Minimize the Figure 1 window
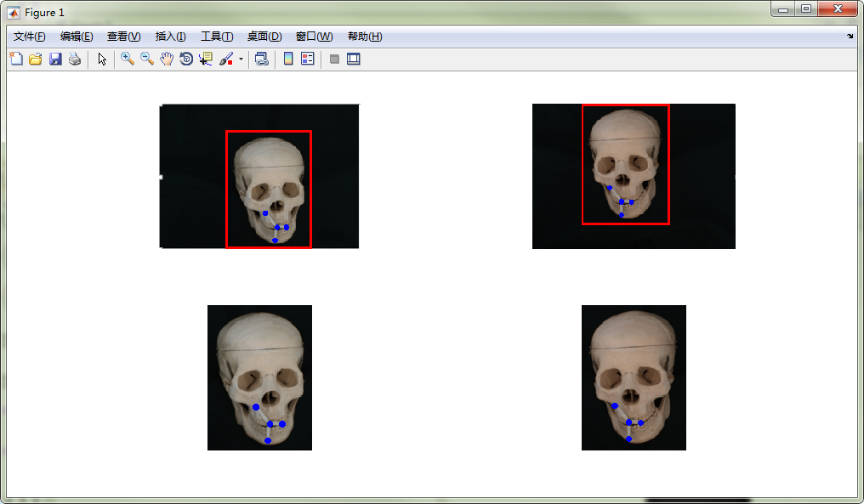This screenshot has height=504, width=864. 783,8
